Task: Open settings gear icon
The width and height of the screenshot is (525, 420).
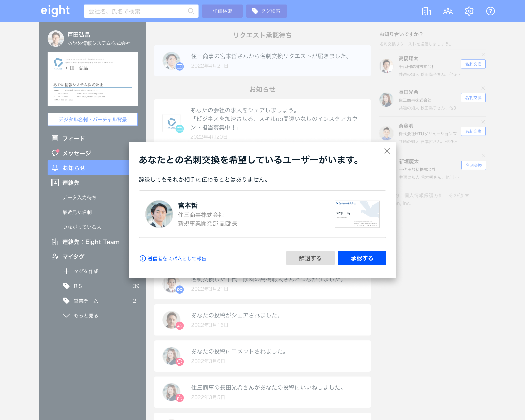Action: (469, 11)
